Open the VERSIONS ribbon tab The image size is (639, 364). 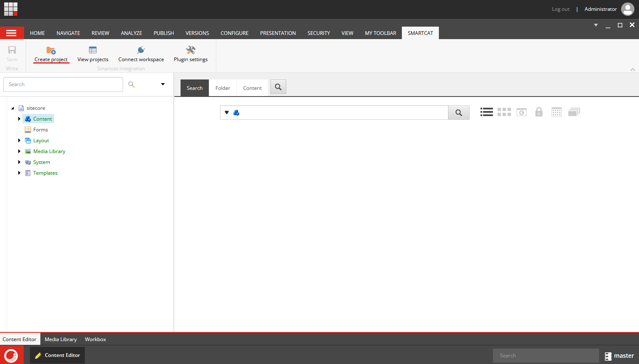[197, 33]
